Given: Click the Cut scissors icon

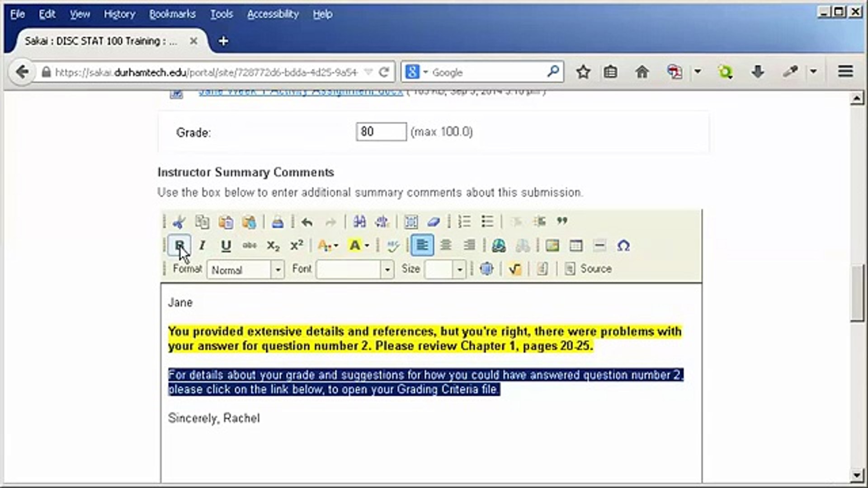Looking at the screenshot, I should 179,222.
